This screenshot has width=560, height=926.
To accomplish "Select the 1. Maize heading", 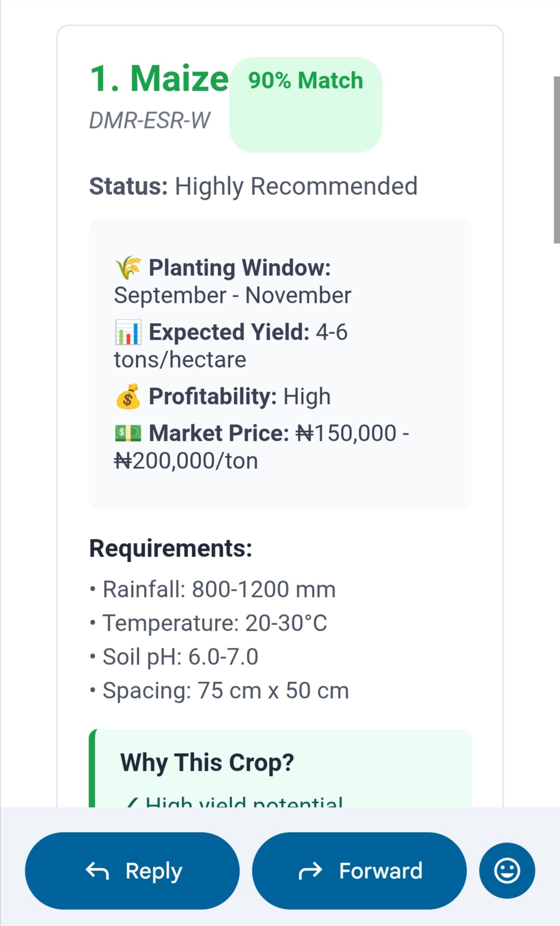I will (x=159, y=79).
